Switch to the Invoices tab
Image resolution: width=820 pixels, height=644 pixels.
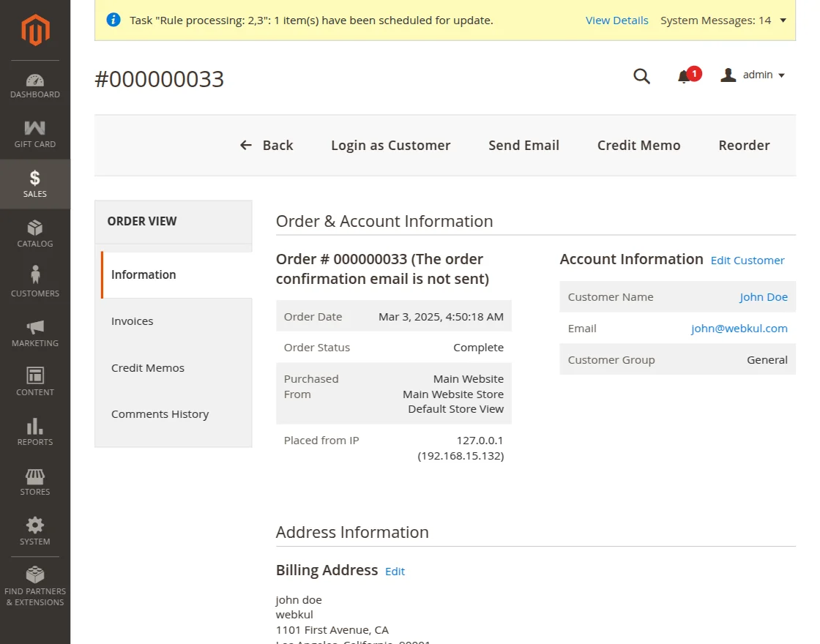[x=133, y=321]
